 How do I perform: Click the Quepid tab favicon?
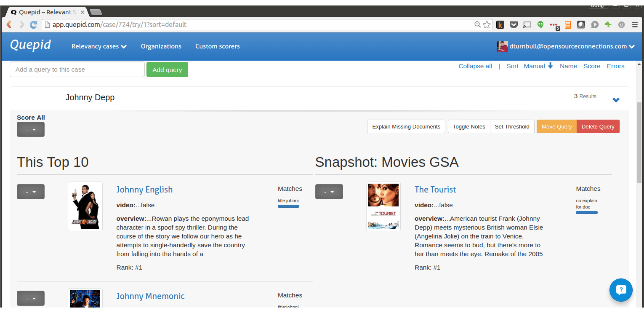pyautogui.click(x=13, y=12)
